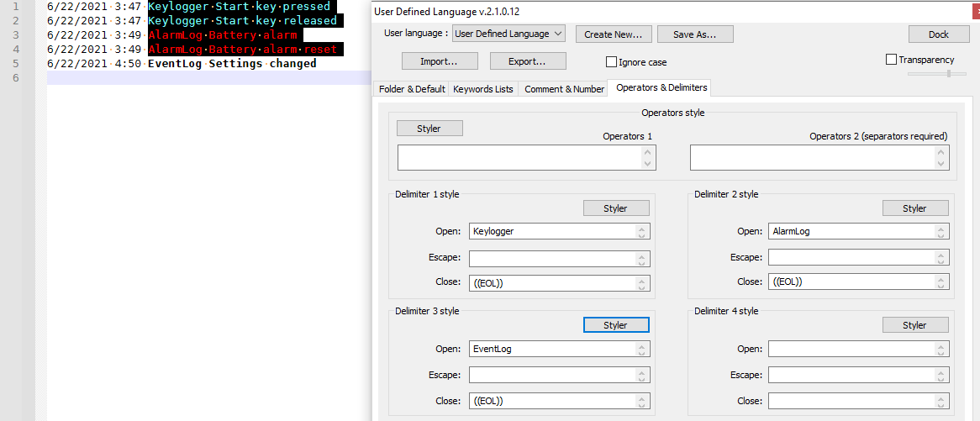Viewport: 980px width, 421px height.
Task: Click line 5 'EventLog Settings changed' text
Action: pos(232,63)
